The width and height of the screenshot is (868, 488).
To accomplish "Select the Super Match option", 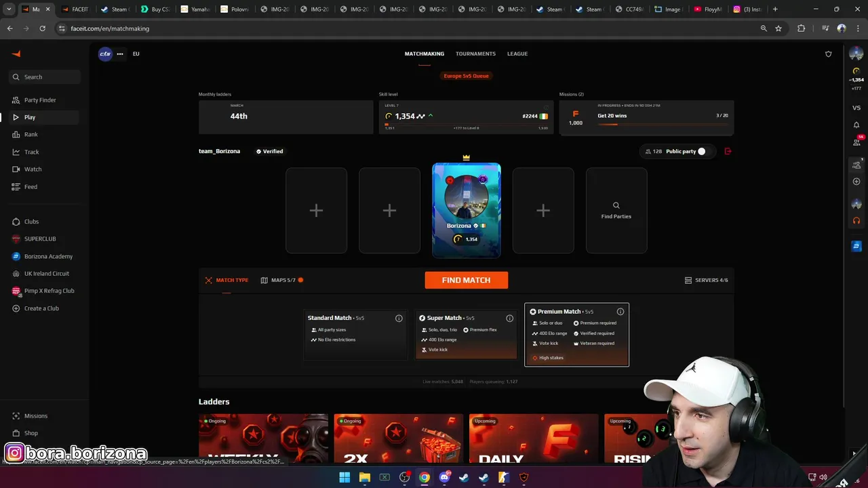I will (x=466, y=334).
